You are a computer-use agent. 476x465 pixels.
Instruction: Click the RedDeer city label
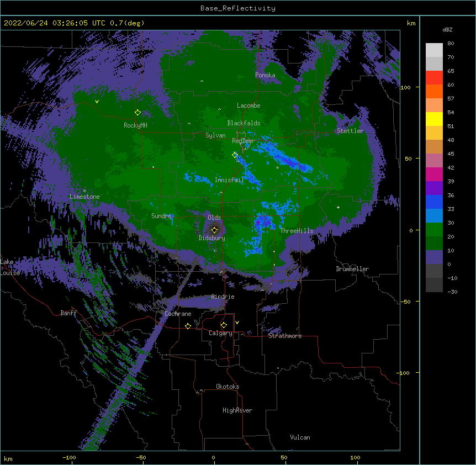coord(244,140)
